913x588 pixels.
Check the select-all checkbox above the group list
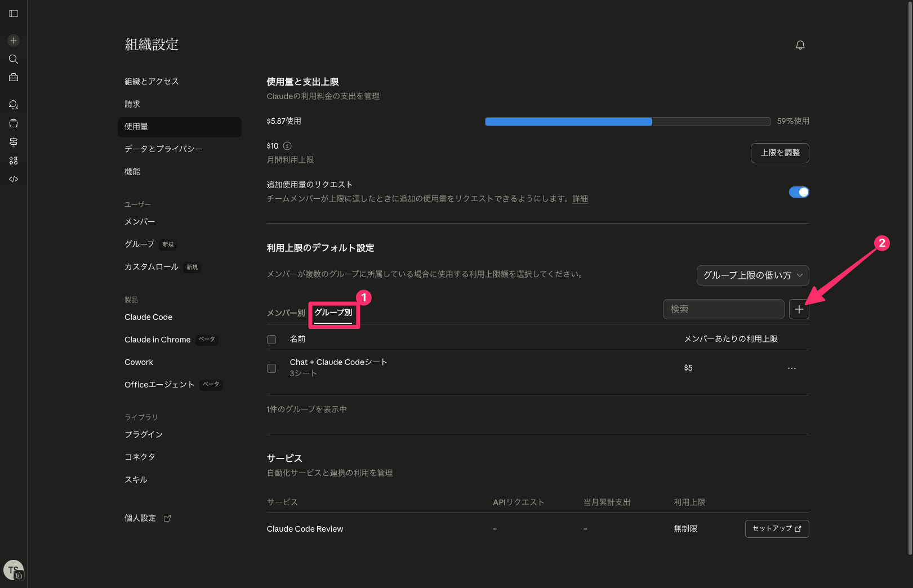(x=271, y=339)
